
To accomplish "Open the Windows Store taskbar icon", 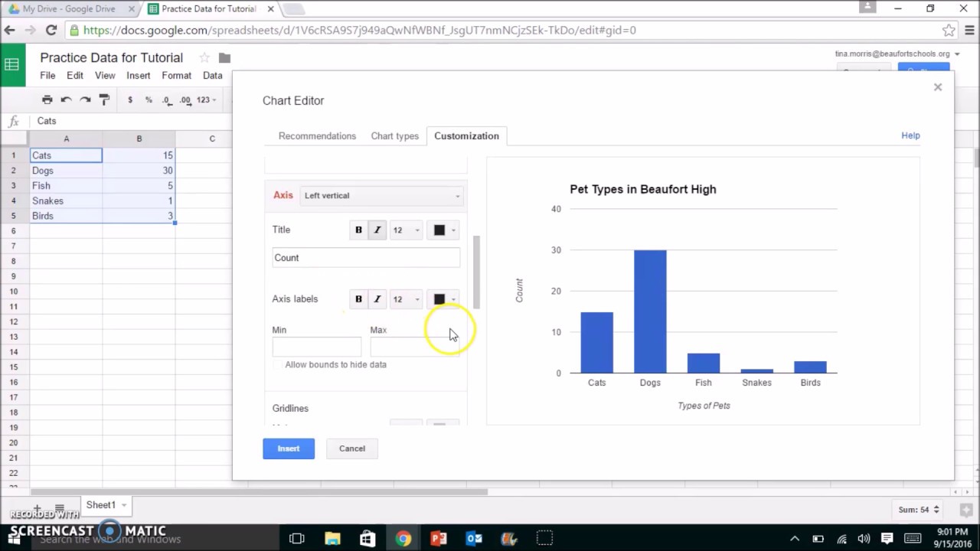I will coord(367,539).
